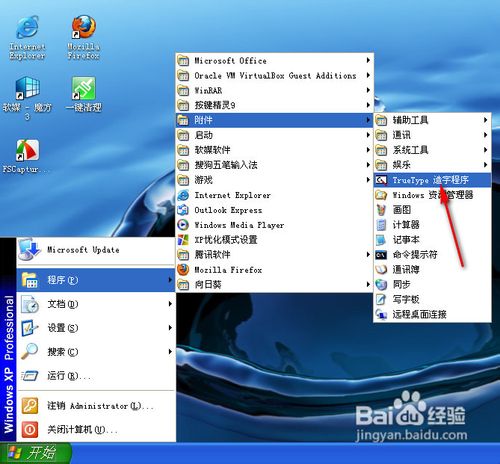Click 写字板 text label

pyautogui.click(x=406, y=299)
